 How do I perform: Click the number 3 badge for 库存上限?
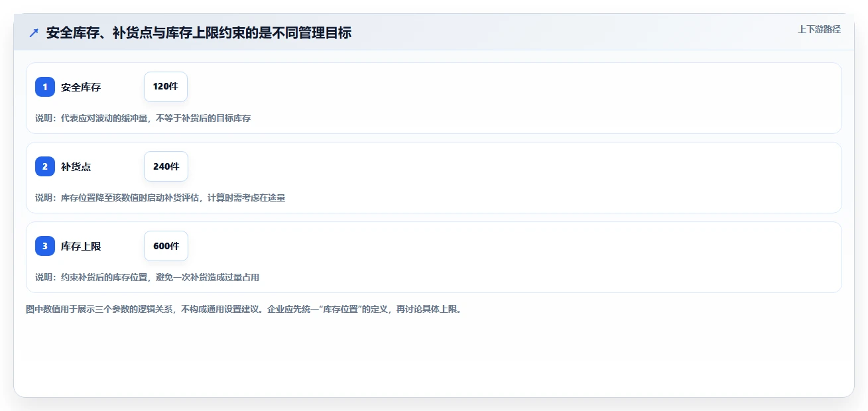point(45,246)
